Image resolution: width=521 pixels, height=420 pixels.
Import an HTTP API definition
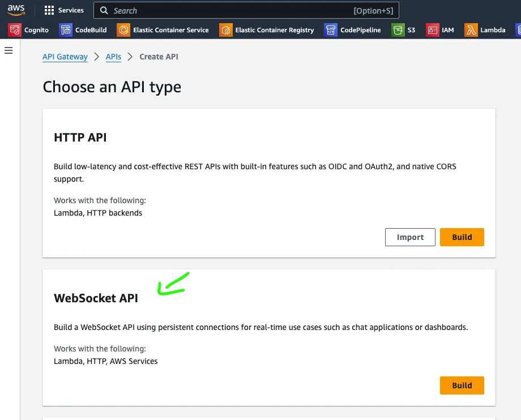coord(410,237)
